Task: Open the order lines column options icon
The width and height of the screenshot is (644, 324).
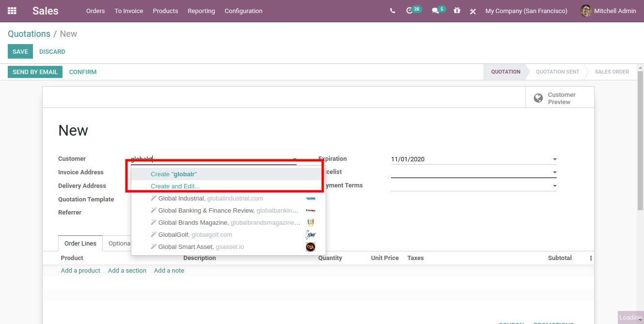Action: [x=591, y=258]
